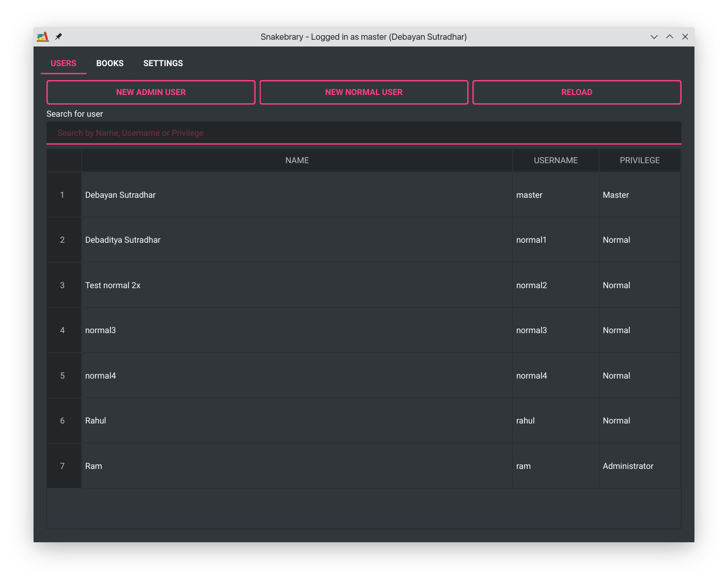Click the NEW NORMAL USER button

click(364, 92)
